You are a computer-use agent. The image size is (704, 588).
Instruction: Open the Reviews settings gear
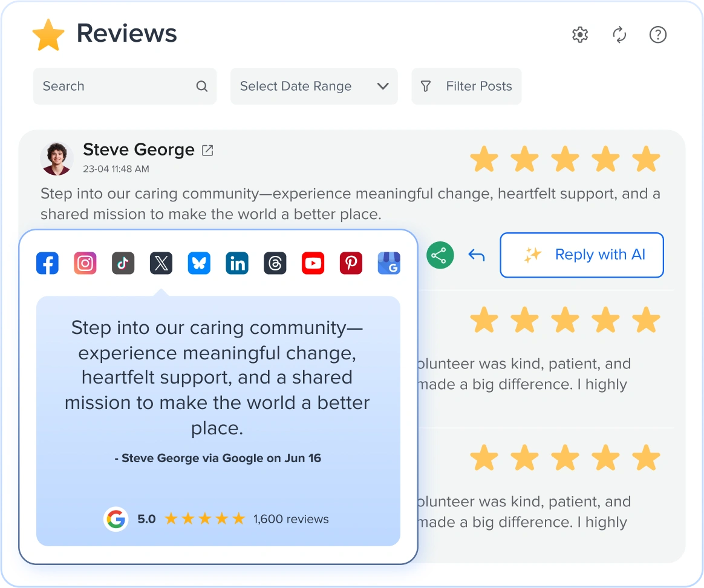[x=579, y=34]
